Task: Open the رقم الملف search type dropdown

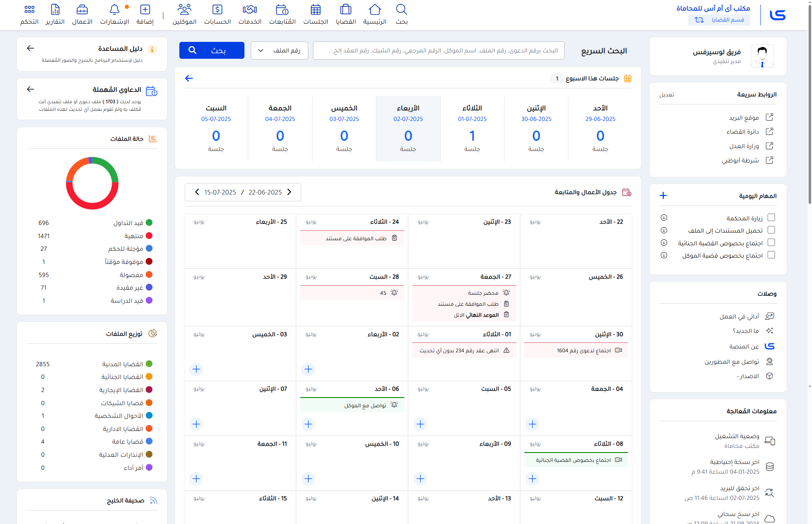Action: 279,51
